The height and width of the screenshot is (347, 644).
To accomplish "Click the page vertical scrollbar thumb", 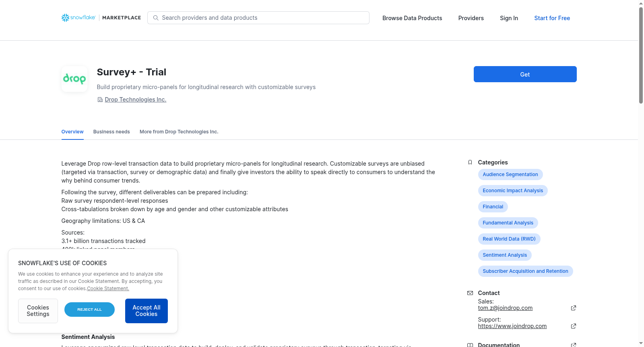I will click(641, 56).
